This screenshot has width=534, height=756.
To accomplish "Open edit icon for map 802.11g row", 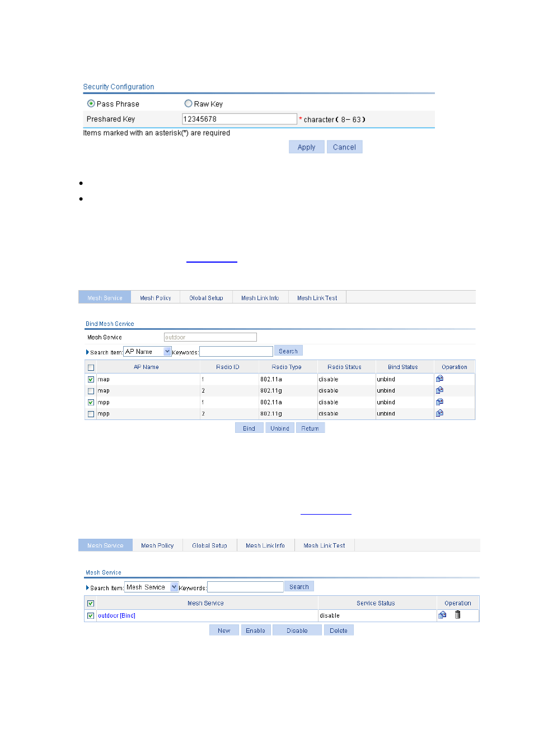I will (439, 390).
